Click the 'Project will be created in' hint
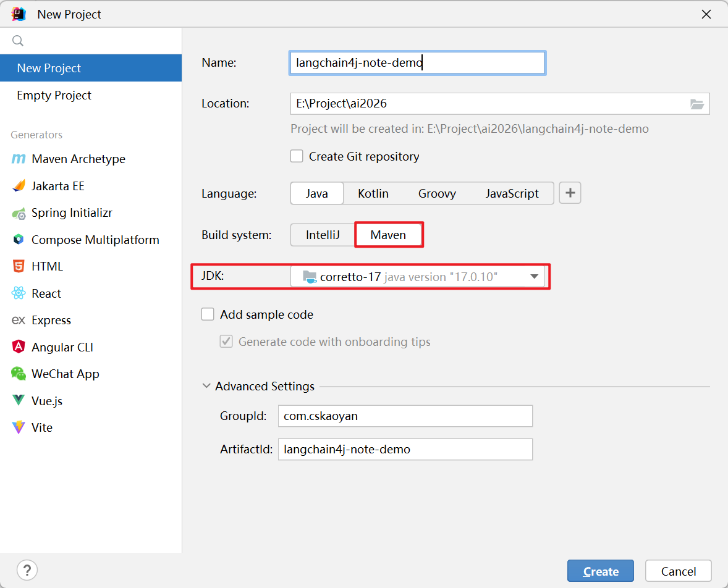728x588 pixels. point(470,128)
